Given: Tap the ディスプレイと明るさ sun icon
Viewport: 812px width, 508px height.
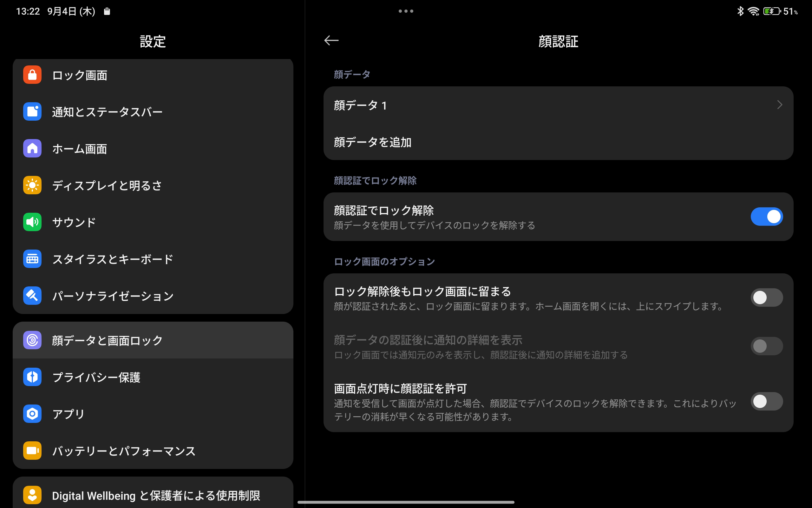Looking at the screenshot, I should click(32, 185).
